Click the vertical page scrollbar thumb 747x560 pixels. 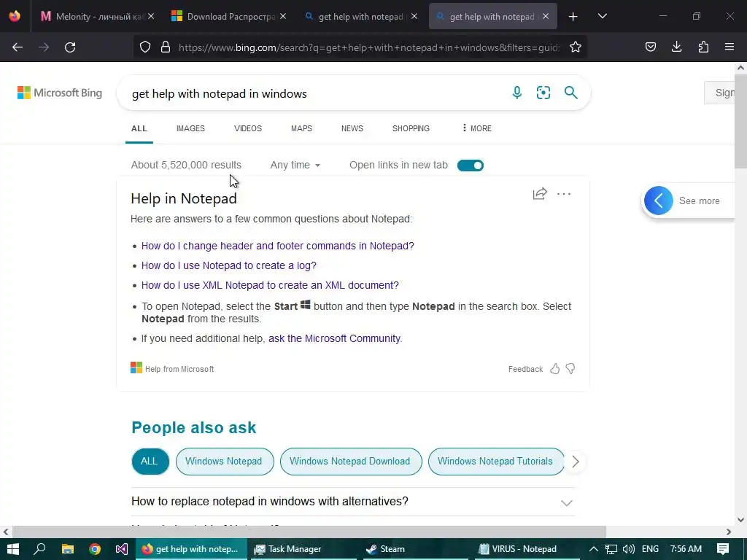tap(740, 121)
